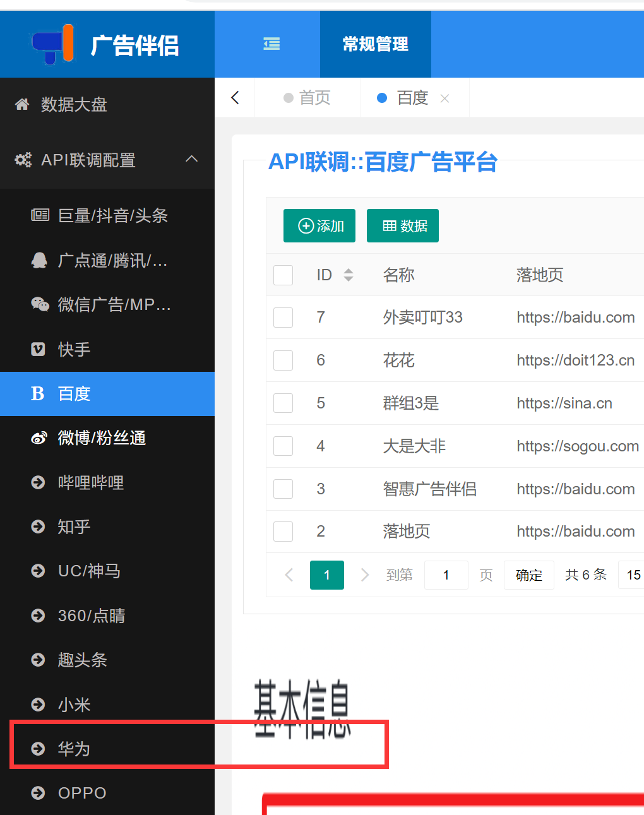Click landing page URL https://sogou.com
Screen dimensions: 644x815
tap(578, 446)
